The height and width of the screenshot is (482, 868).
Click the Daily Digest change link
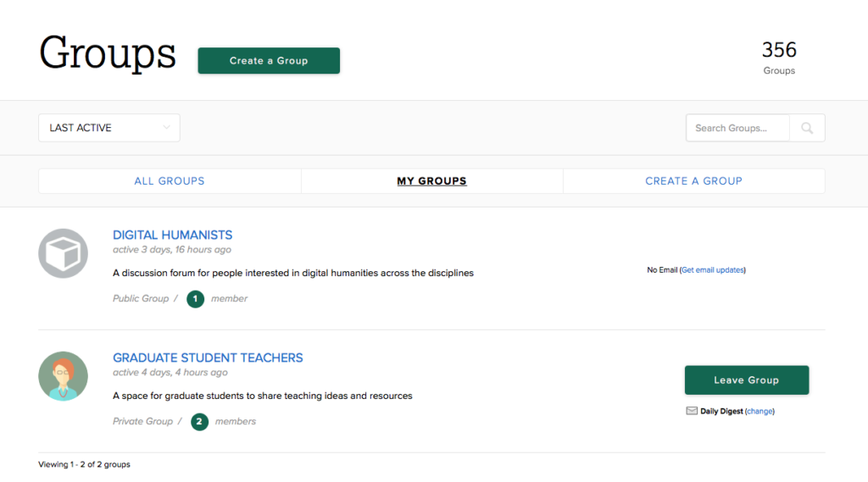click(759, 412)
